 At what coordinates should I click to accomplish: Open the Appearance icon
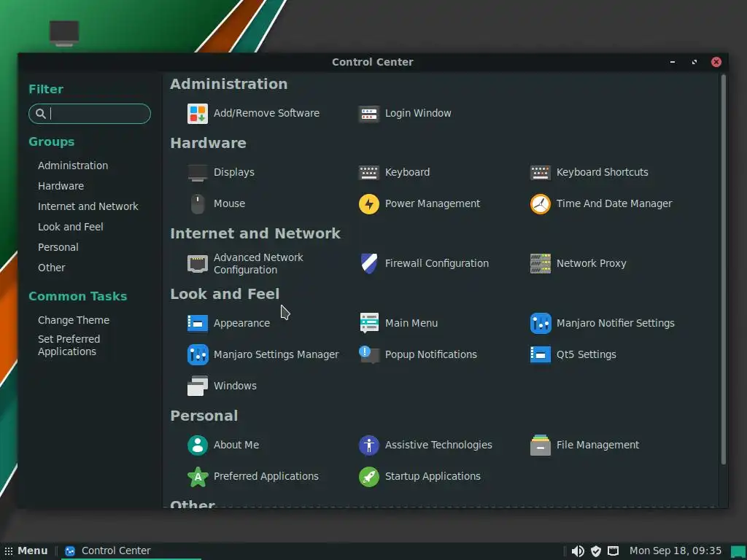[x=197, y=323]
